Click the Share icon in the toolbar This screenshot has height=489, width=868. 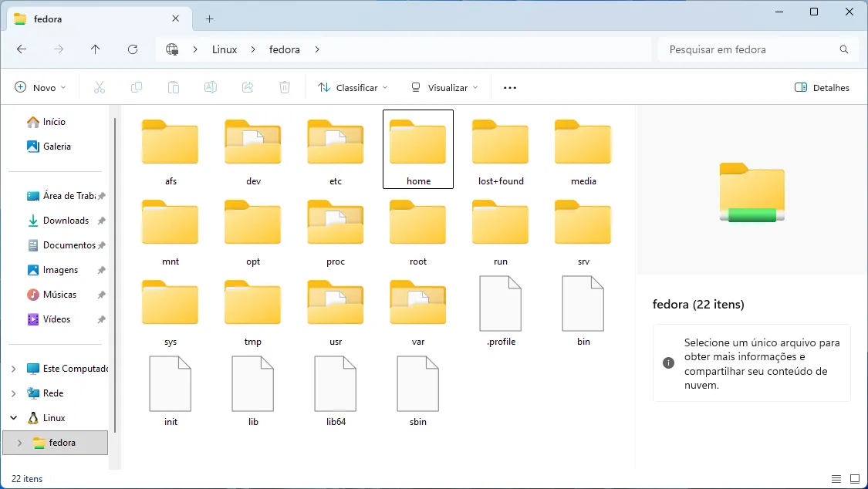coord(247,87)
